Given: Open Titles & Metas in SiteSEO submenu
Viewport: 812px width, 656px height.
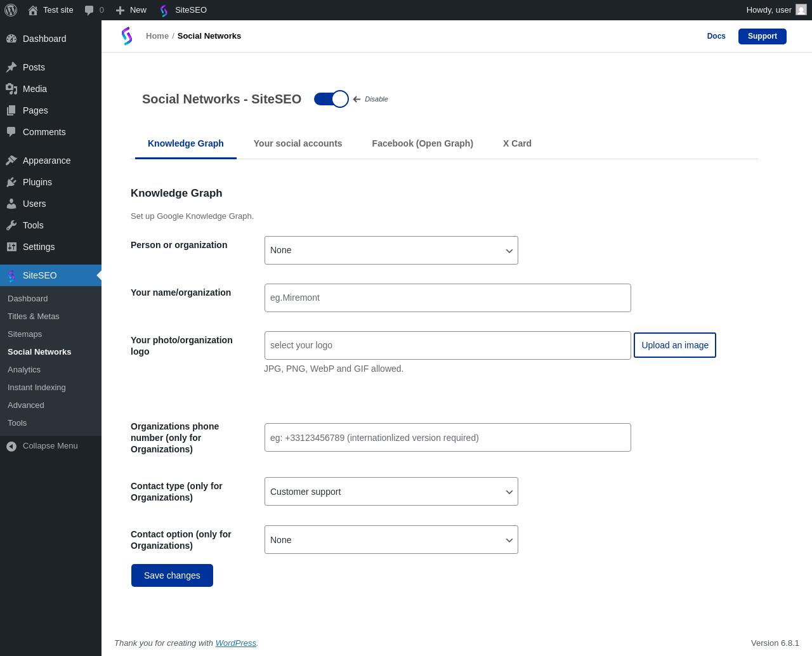Looking at the screenshot, I should pos(34,317).
